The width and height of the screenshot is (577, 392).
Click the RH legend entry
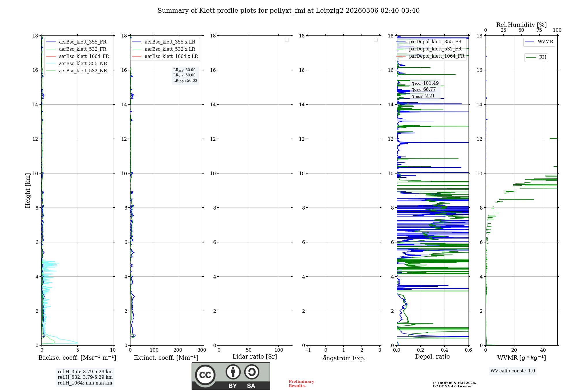542,57
